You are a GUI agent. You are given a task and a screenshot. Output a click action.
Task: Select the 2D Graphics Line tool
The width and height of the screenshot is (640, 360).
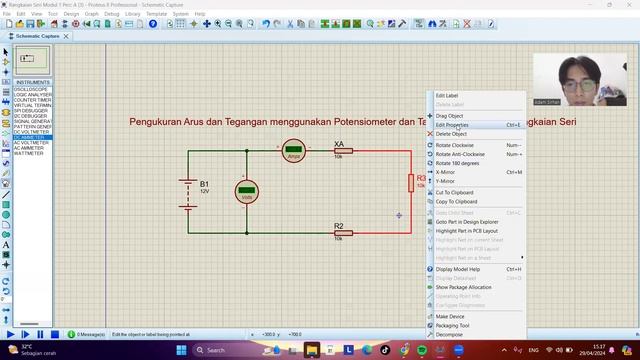point(6,194)
